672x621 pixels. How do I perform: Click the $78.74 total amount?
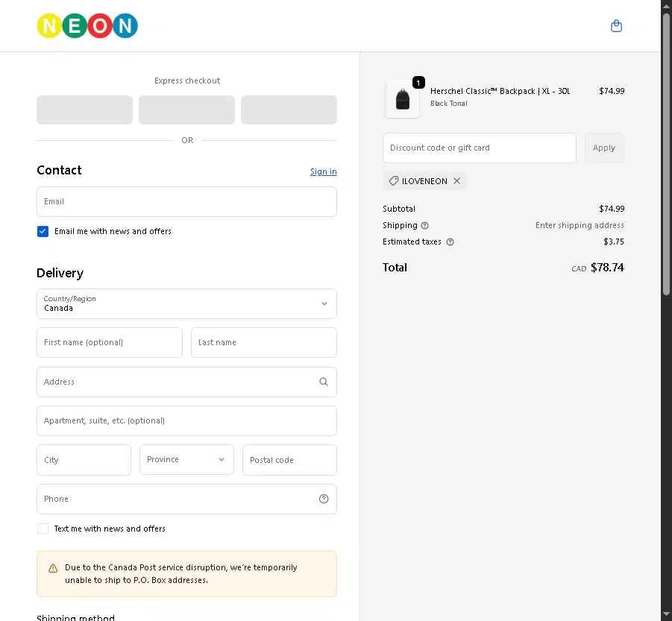click(x=607, y=267)
